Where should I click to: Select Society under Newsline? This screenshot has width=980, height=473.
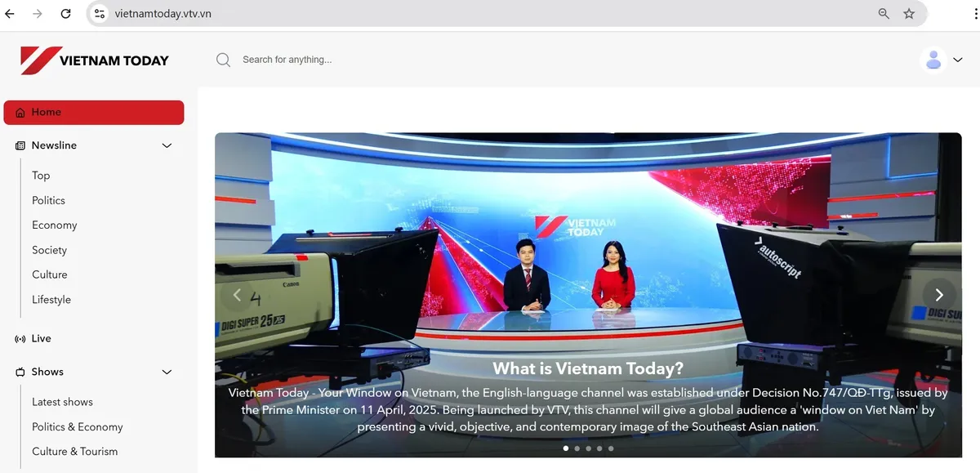tap(49, 250)
